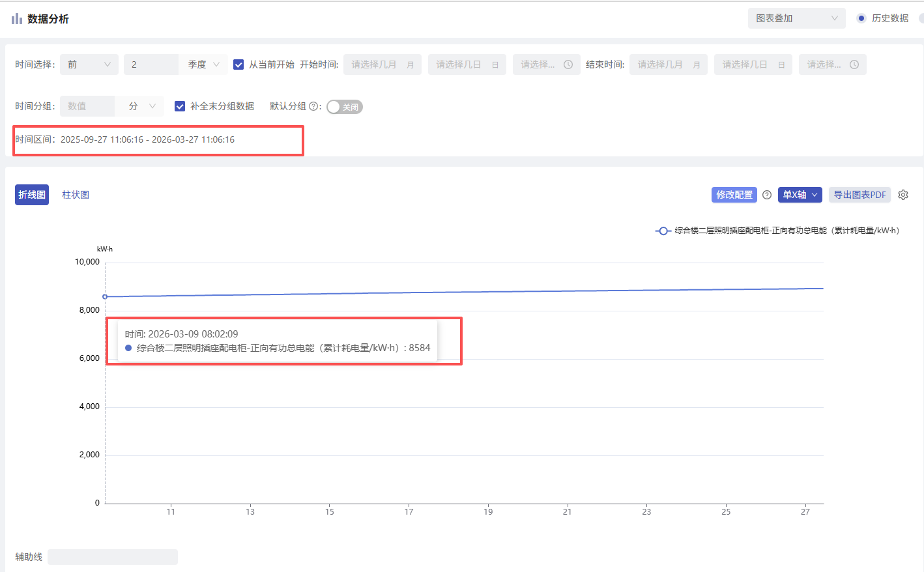Select the 折线图 tab
This screenshot has width=924, height=572.
pyautogui.click(x=32, y=195)
